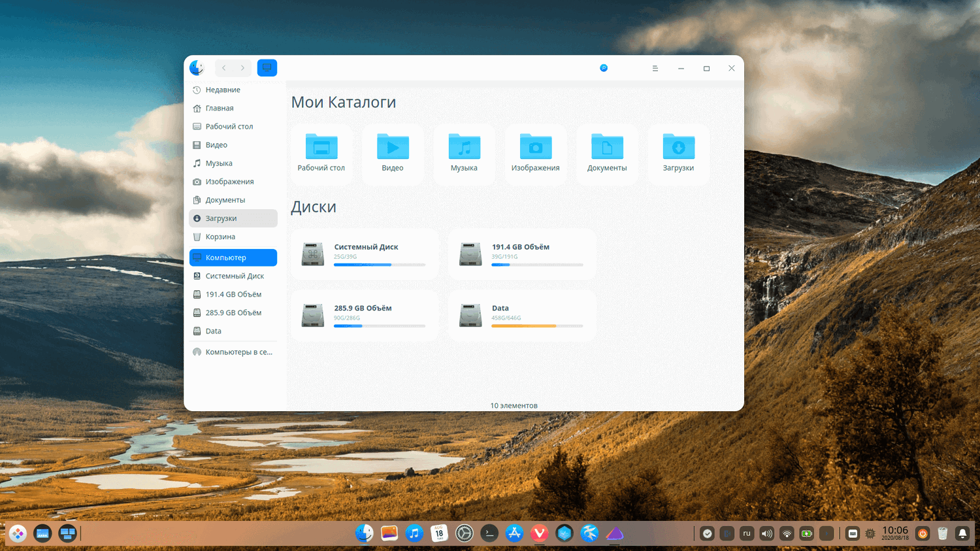This screenshot has width=980, height=551.
Task: Go back with the left arrow button
Action: point(224,68)
